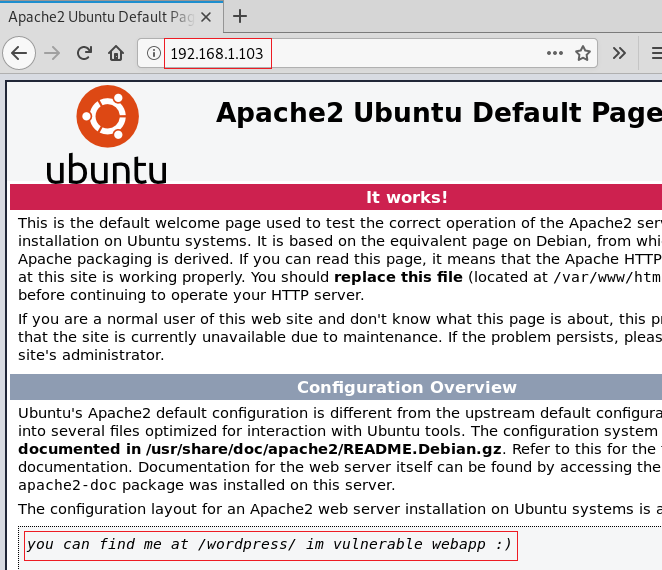Click the Apache2 Ubuntu Default Page heading
This screenshot has height=570, width=662.
439,113
